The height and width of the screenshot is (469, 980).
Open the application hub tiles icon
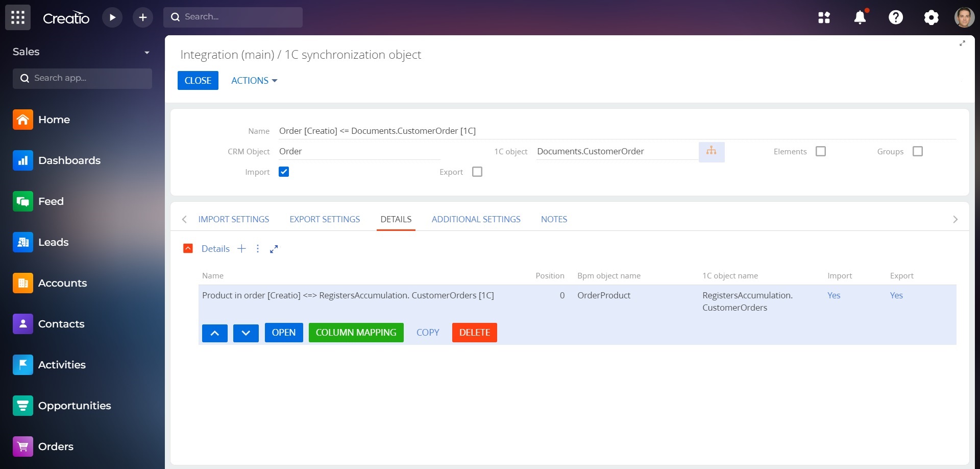(x=824, y=17)
